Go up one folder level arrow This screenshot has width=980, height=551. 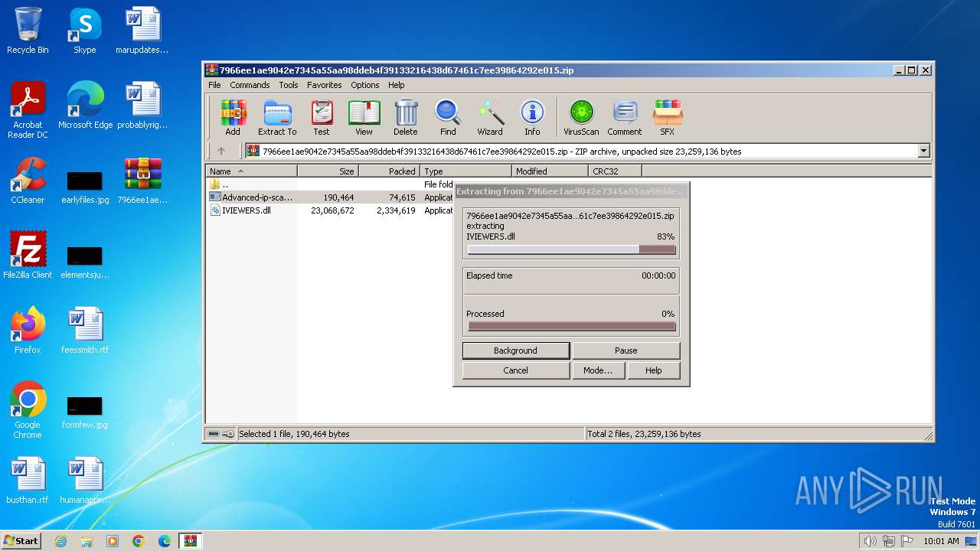click(221, 151)
